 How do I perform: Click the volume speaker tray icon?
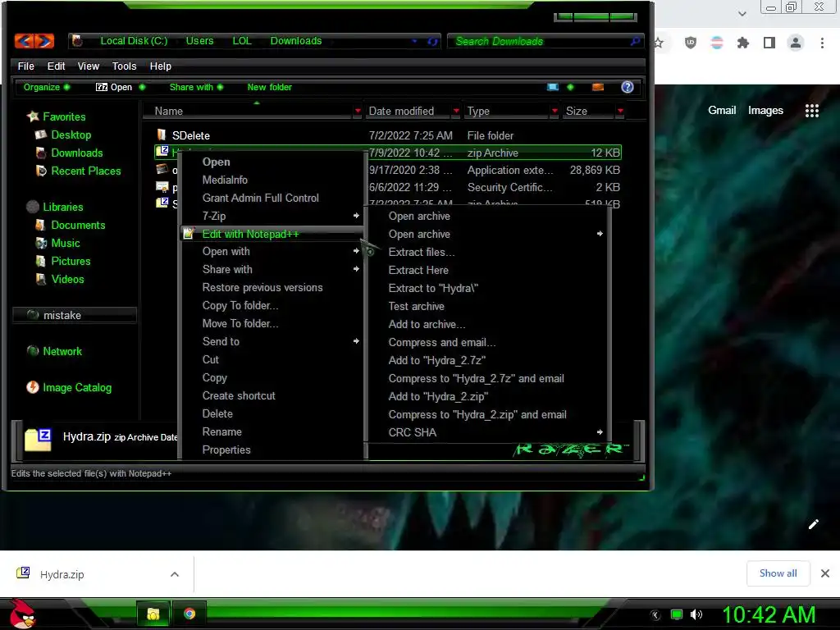coord(696,614)
